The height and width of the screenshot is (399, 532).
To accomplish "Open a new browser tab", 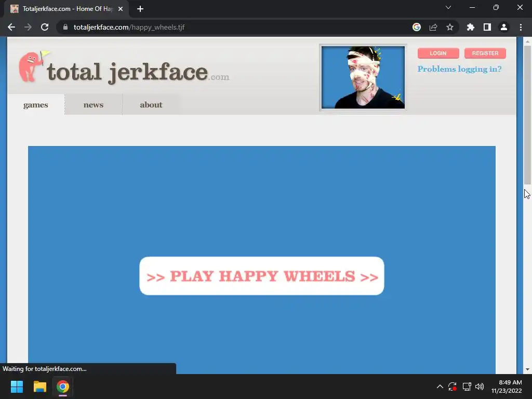I will 140,9.
